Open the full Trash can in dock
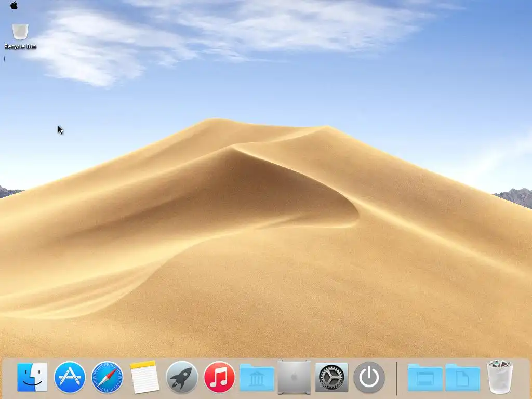Screen dimensions: 532x399 coord(500,377)
